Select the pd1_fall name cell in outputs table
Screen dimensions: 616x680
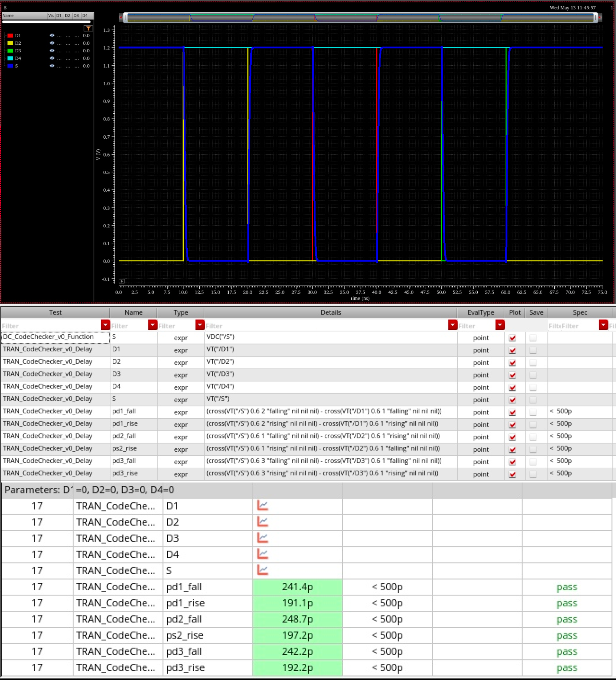click(134, 412)
